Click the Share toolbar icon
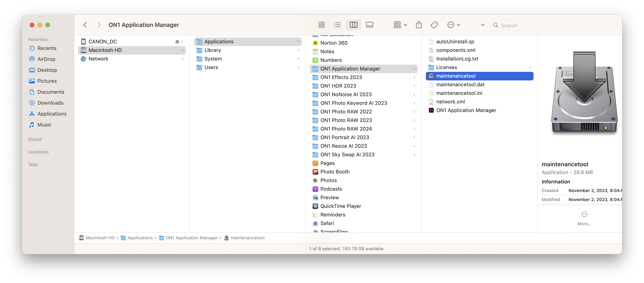Image resolution: width=644 pixels, height=283 pixels. (419, 25)
